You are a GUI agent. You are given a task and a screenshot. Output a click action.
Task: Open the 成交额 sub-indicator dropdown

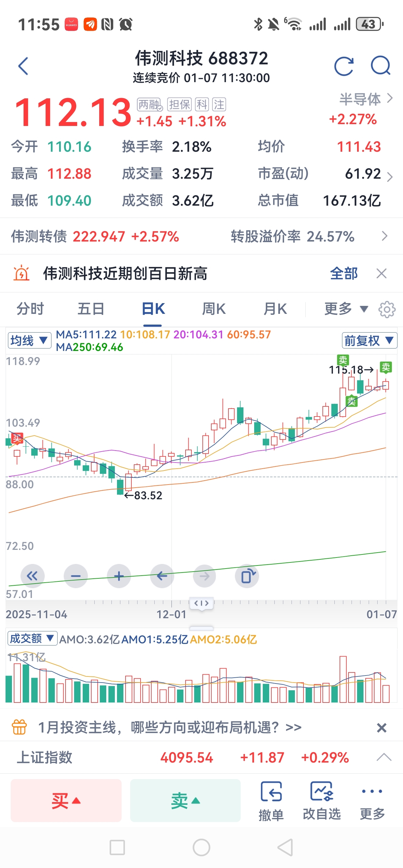coord(32,638)
